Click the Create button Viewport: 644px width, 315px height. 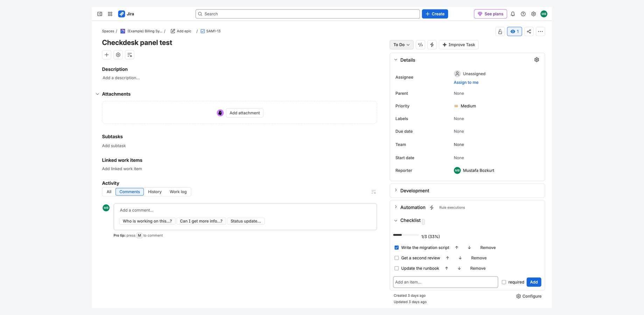pyautogui.click(x=435, y=14)
